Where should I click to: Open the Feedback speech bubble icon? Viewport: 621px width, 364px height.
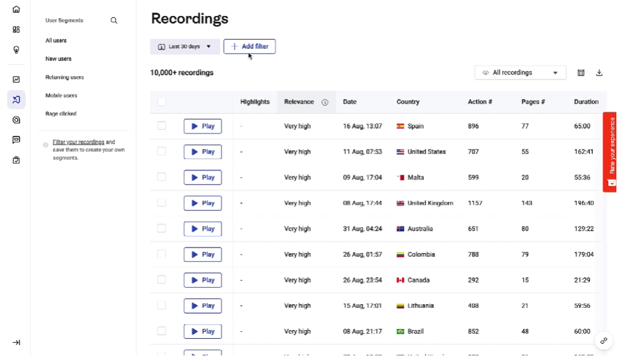16,140
